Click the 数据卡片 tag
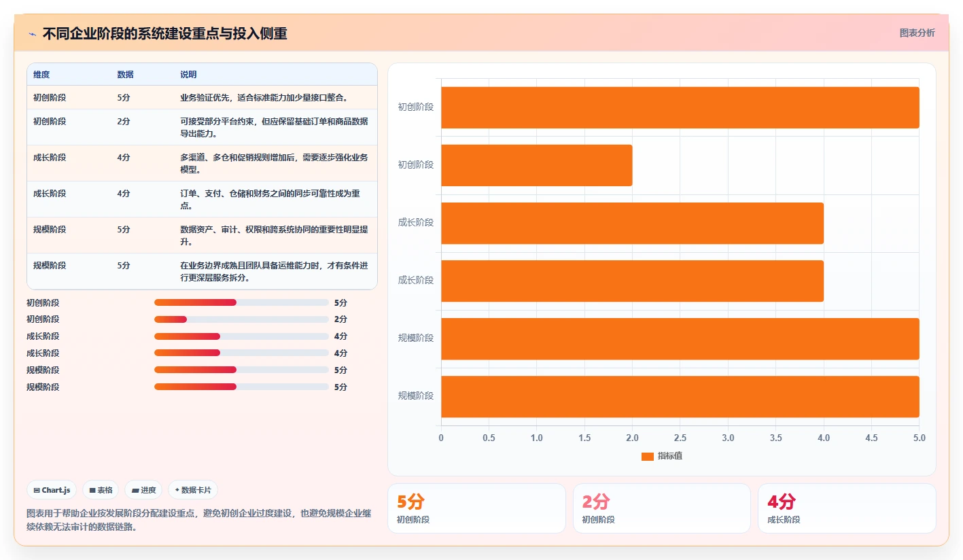Screen dimensions: 963x560 [x=193, y=490]
